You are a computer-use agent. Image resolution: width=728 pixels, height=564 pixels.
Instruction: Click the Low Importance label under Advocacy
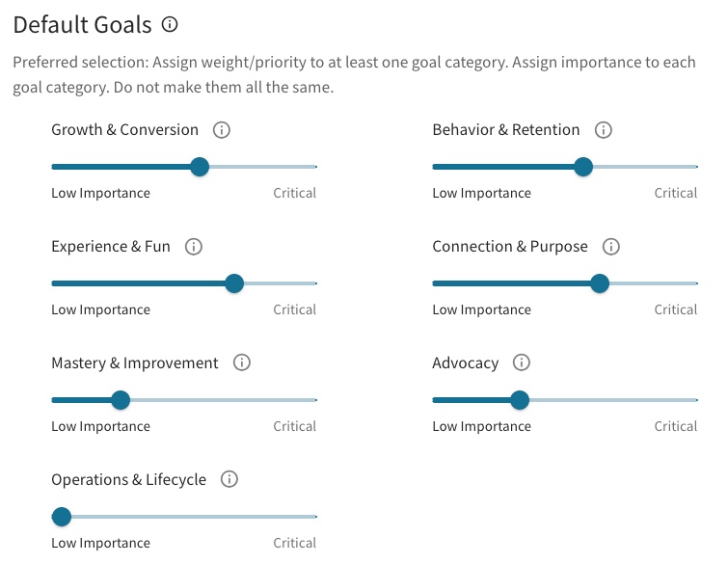(x=481, y=426)
